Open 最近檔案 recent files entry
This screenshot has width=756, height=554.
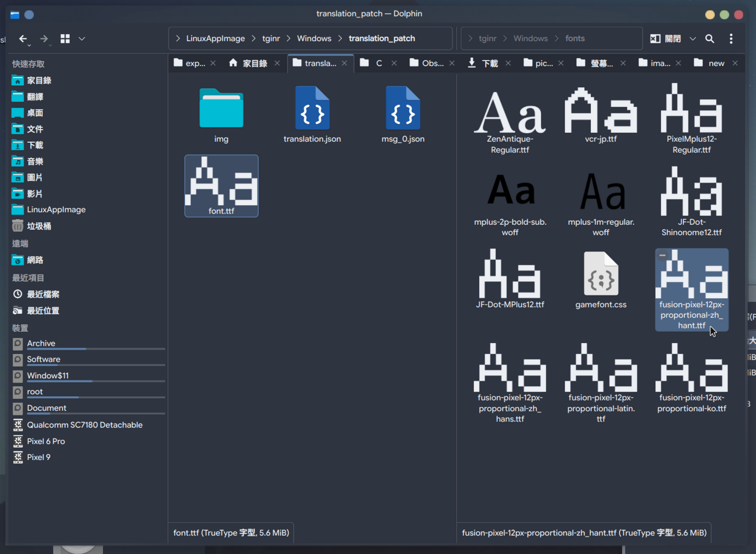click(x=43, y=294)
